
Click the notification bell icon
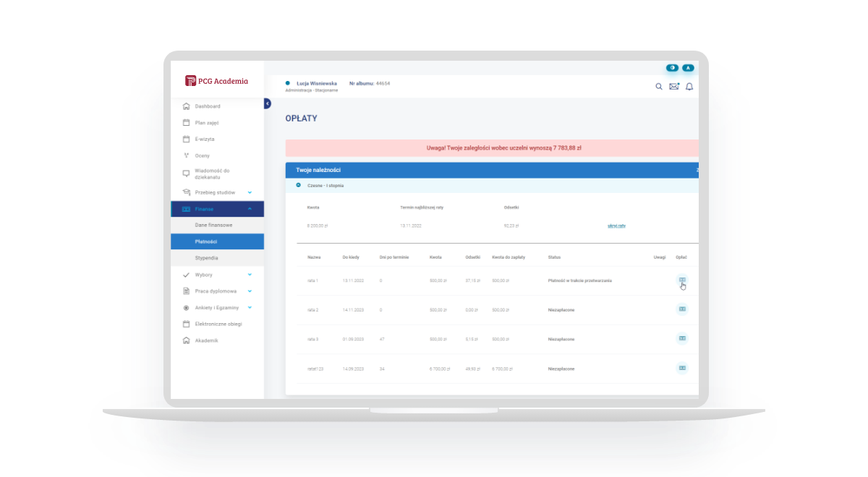[x=689, y=87]
